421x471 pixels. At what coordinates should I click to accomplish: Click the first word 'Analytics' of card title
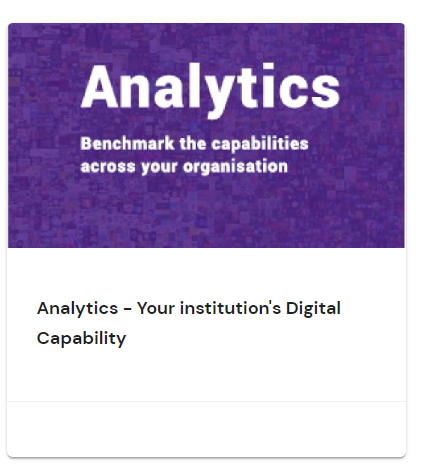pos(77,308)
